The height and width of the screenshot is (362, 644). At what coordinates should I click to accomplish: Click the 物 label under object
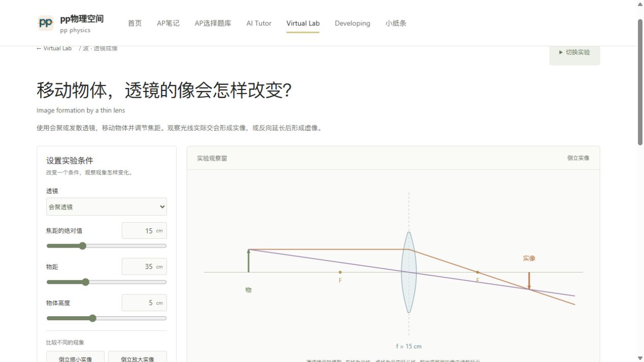tap(248, 290)
